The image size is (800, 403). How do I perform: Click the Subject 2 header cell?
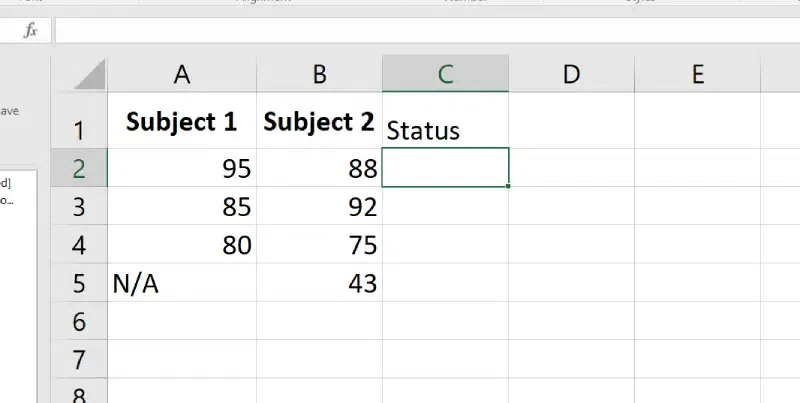[x=319, y=122]
